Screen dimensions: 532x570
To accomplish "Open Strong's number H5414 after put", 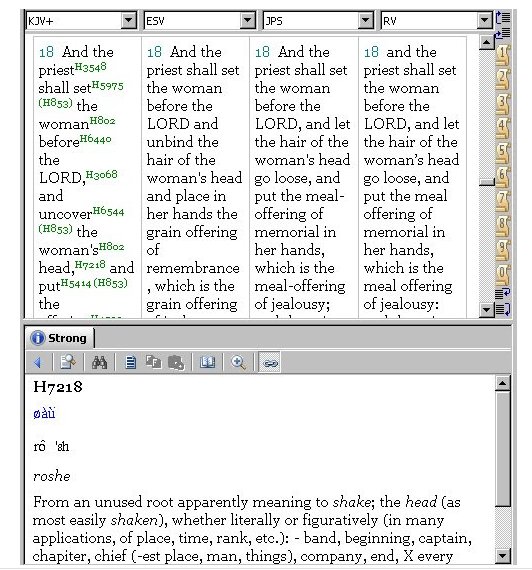I will [76, 283].
